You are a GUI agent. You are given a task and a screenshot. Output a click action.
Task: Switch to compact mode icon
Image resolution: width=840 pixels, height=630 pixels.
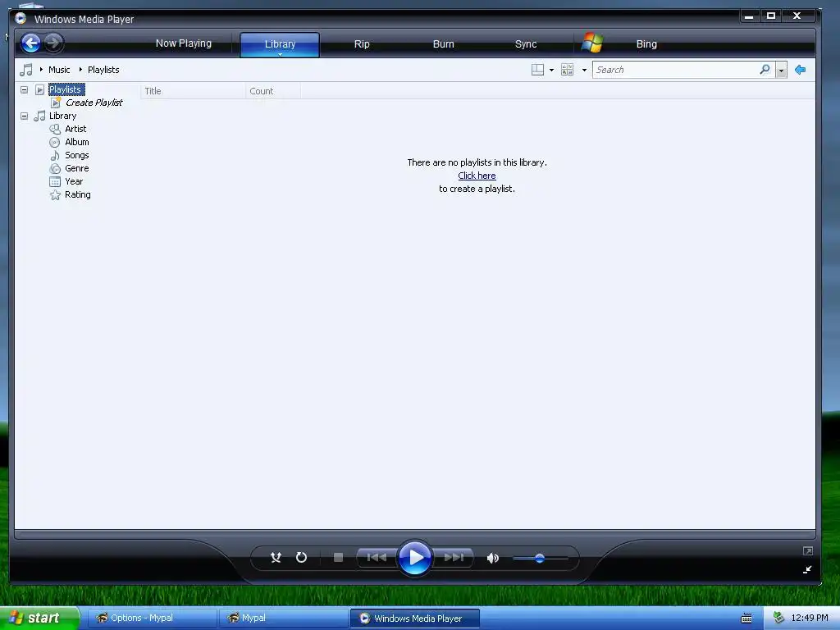pos(807,569)
